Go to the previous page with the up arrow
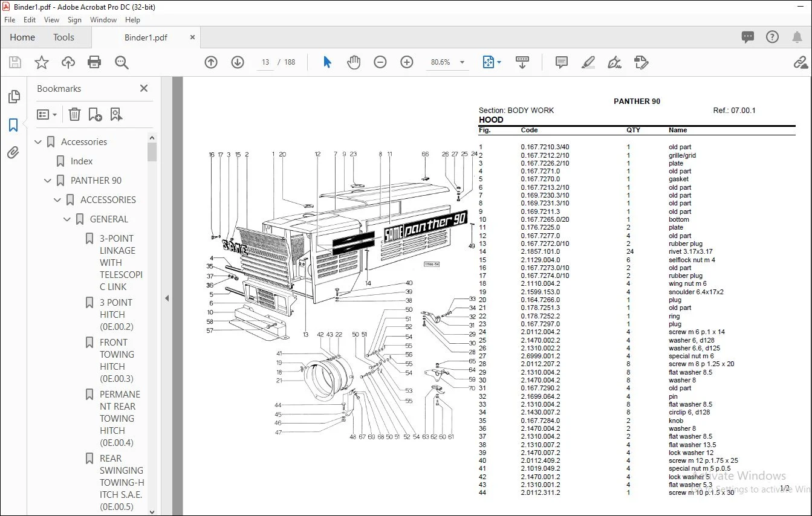This screenshot has width=812, height=516. [211, 62]
